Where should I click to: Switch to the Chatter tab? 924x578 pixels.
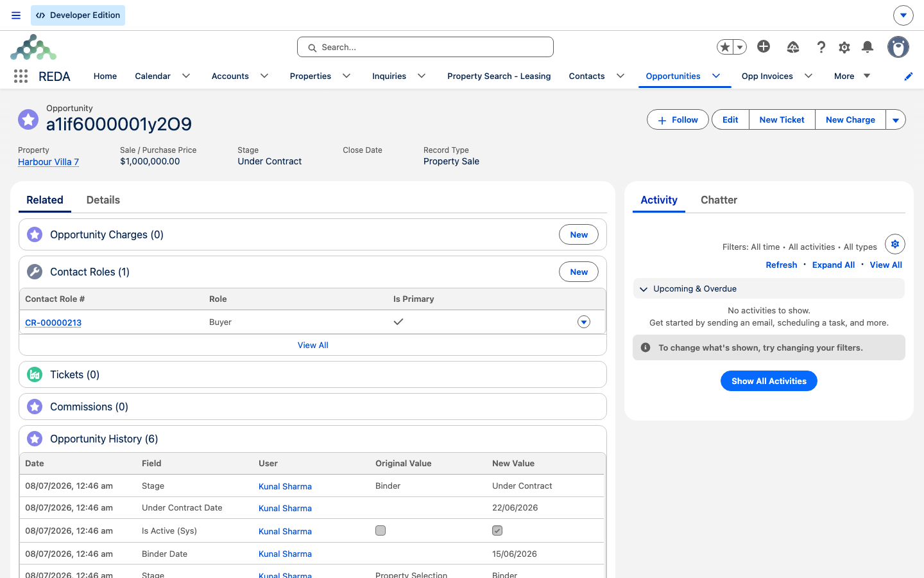click(x=719, y=200)
